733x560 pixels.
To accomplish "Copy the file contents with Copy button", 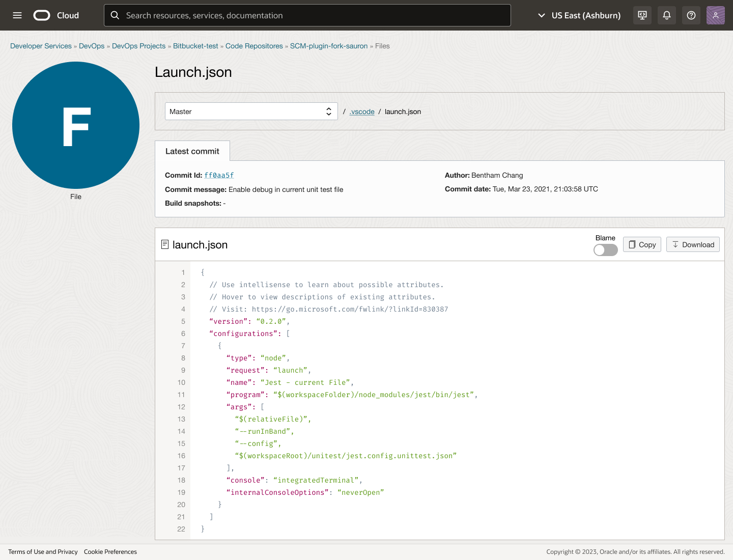I will pyautogui.click(x=642, y=245).
